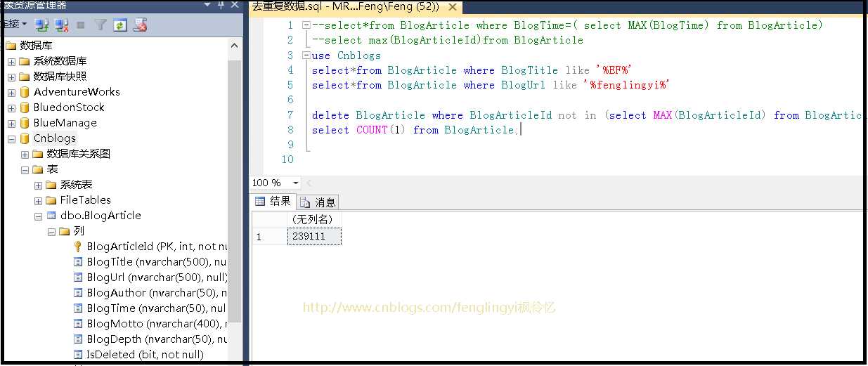Click the column icon beside BlogAuthor
The width and height of the screenshot is (868, 366).
tap(78, 293)
